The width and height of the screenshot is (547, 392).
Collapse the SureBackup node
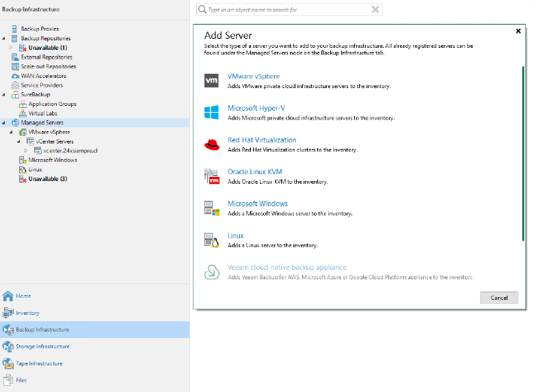tap(4, 95)
